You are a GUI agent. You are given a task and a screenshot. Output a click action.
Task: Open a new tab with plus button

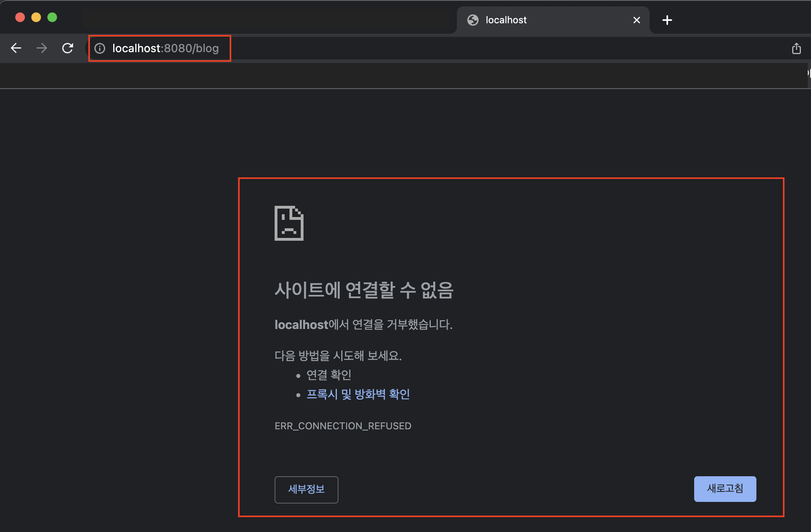[667, 20]
